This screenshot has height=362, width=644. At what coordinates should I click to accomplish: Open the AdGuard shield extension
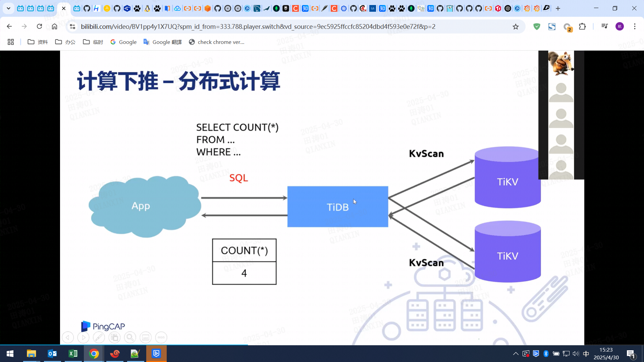(x=537, y=26)
